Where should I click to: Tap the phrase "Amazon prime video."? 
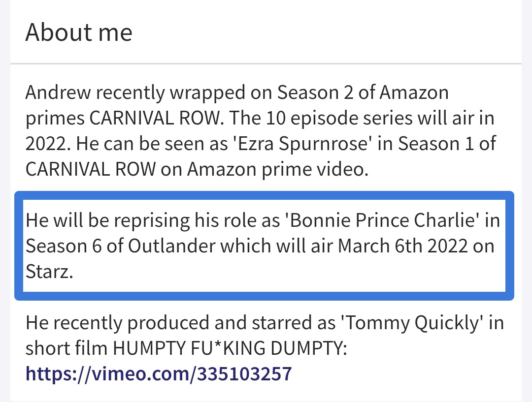click(x=278, y=169)
